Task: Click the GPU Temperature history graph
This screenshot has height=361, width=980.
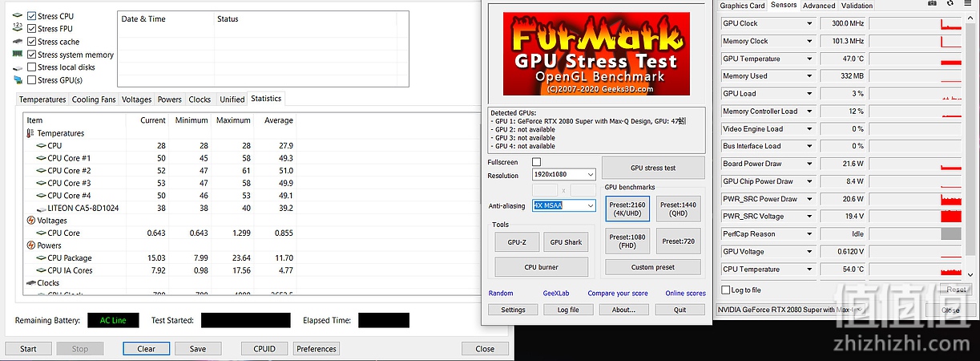Action: [915, 59]
